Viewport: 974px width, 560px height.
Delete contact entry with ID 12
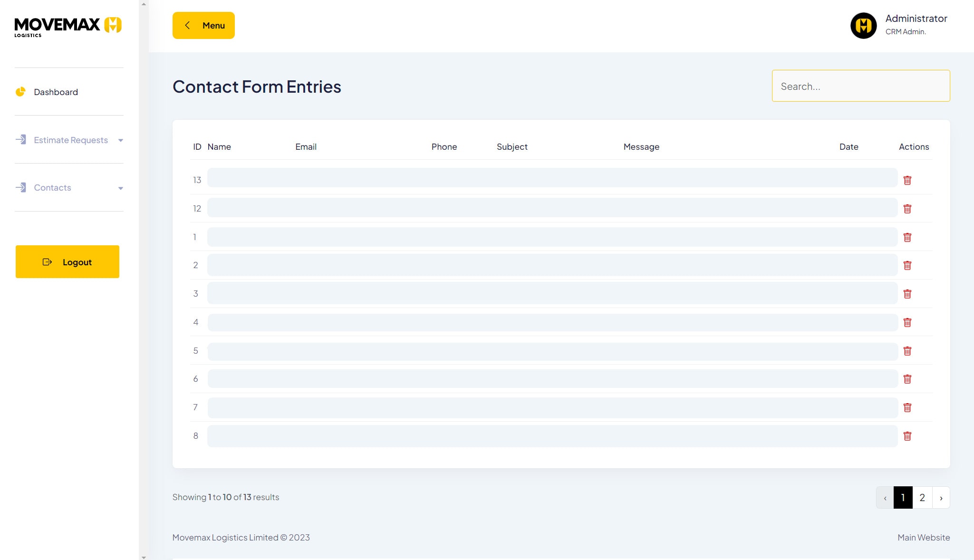(907, 209)
